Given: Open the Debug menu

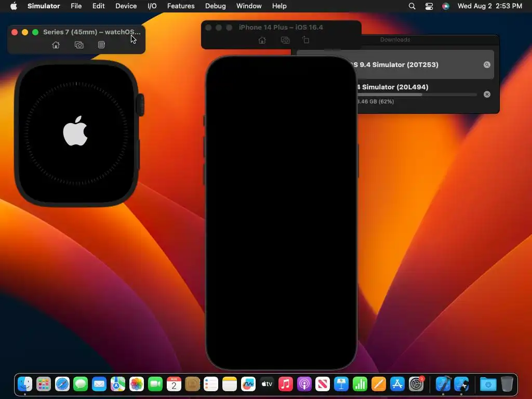Looking at the screenshot, I should (216, 6).
